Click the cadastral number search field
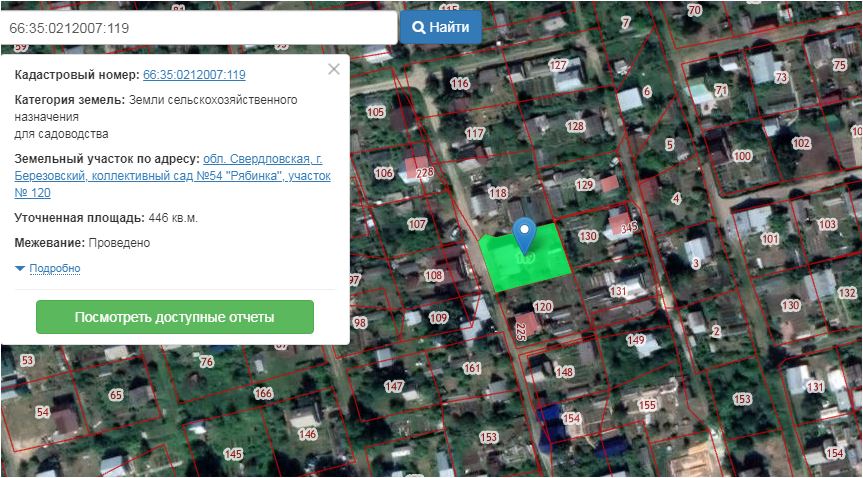This screenshot has height=478, width=863. tap(198, 28)
